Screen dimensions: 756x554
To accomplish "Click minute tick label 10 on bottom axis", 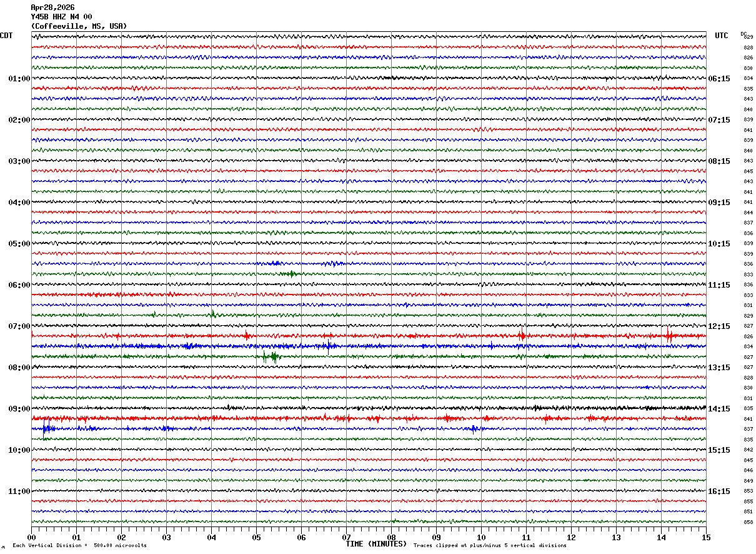I will [481, 537].
